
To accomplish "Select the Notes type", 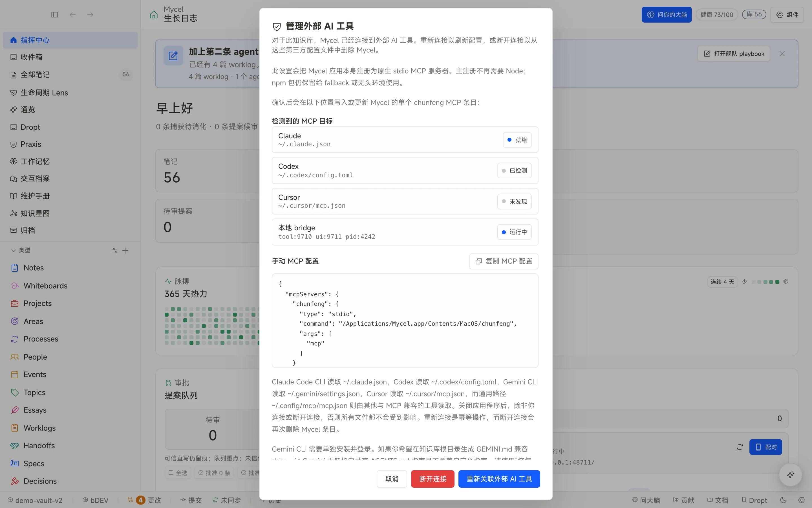I will pos(70,268).
